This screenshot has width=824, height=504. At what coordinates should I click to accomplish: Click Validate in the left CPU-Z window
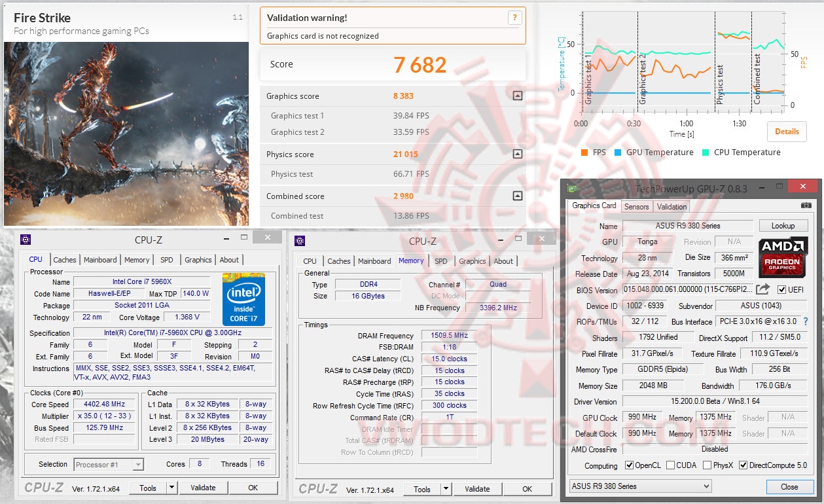point(203,488)
